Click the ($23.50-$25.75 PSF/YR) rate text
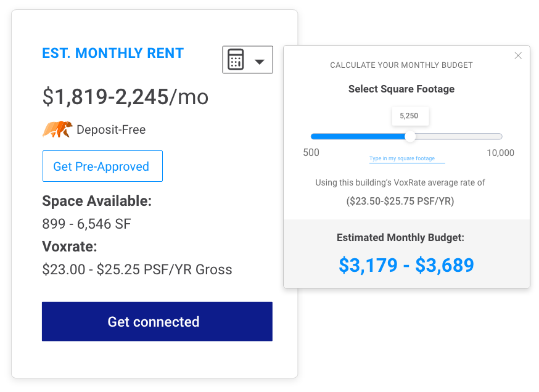 pos(400,201)
